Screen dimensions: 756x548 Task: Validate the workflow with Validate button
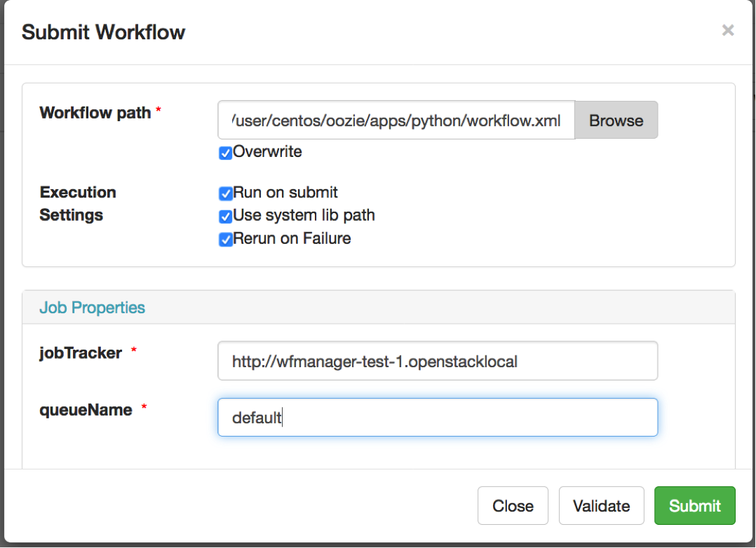601,506
